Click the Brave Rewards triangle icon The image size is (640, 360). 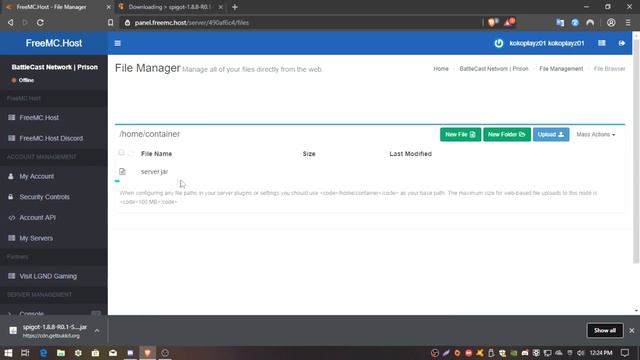coord(509,22)
